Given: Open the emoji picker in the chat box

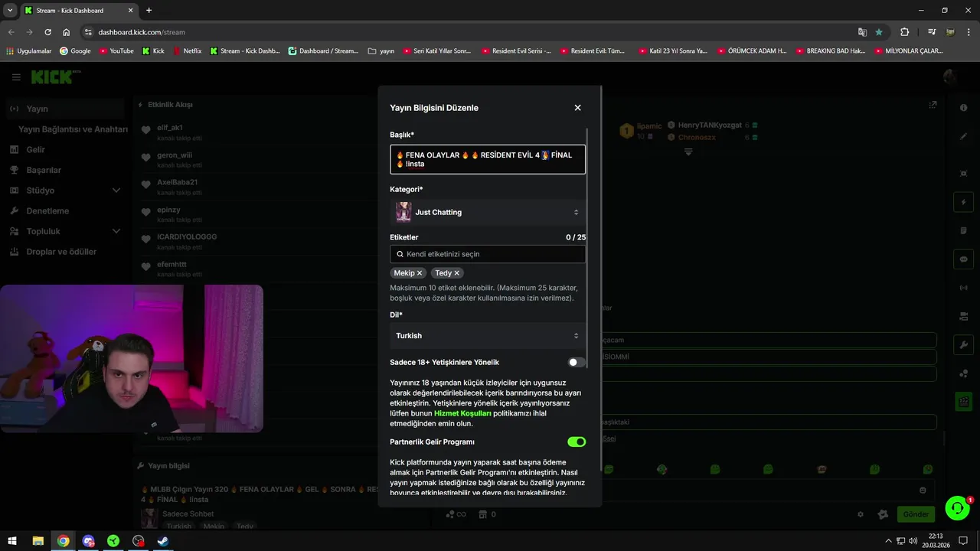Looking at the screenshot, I should click(923, 491).
